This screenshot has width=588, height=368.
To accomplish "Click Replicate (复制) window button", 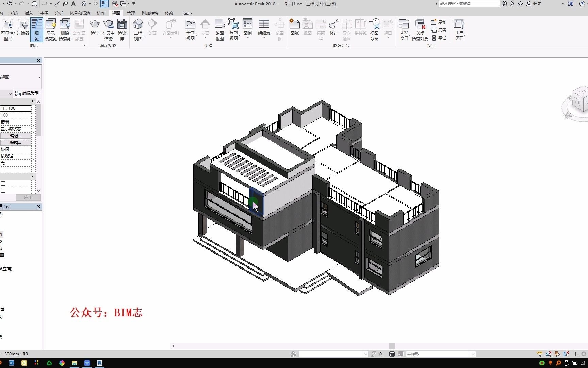I will tap(439, 22).
